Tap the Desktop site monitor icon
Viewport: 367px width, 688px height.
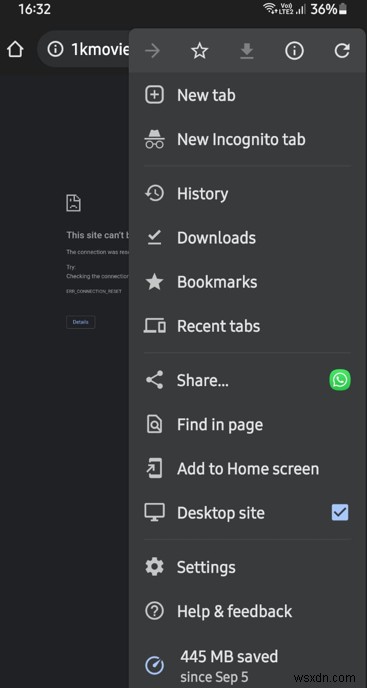pyautogui.click(x=155, y=512)
